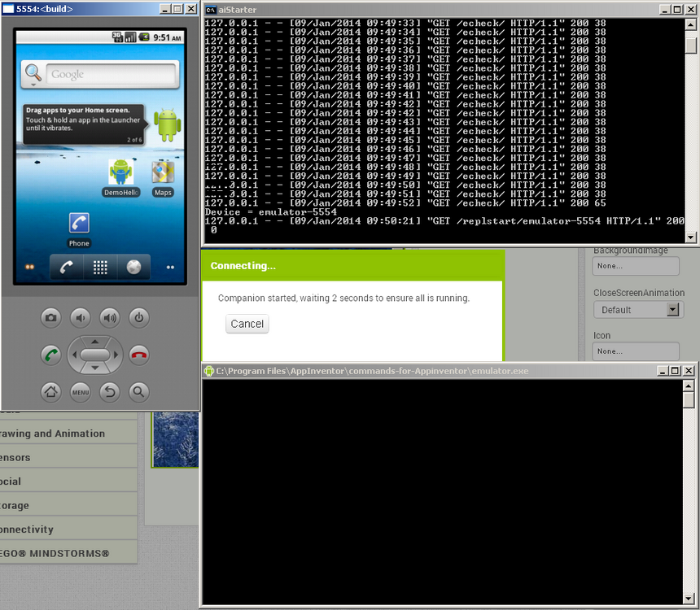Image resolution: width=700 pixels, height=610 pixels.
Task: Click the D-pad up arrow
Action: tap(95, 342)
